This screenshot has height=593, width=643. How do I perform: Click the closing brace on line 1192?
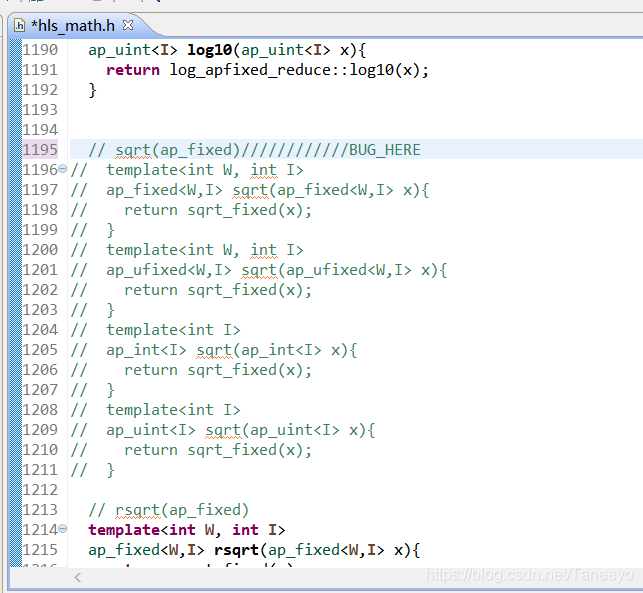pos(93,90)
